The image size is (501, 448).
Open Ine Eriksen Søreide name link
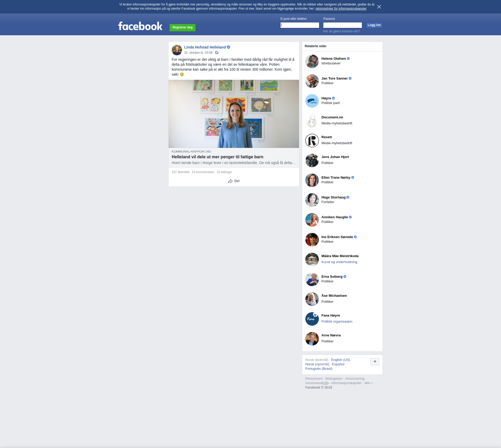pos(337,237)
